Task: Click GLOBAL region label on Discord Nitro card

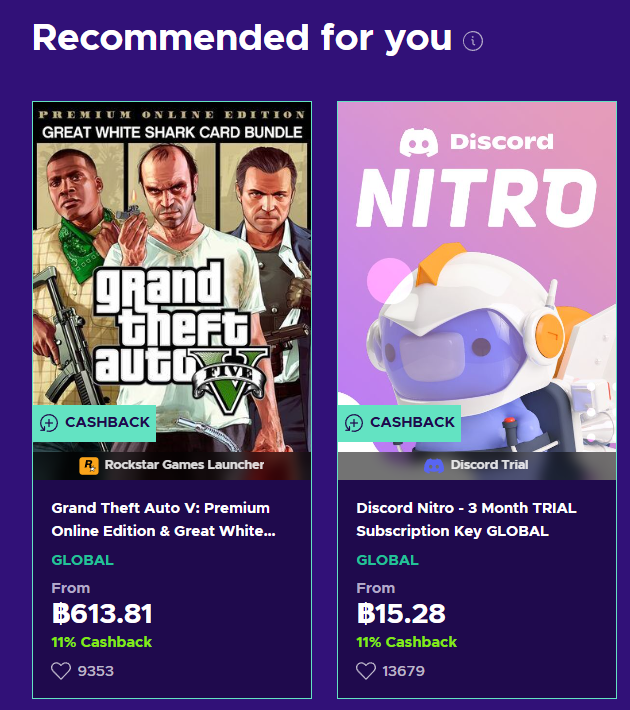Action: tap(387, 560)
